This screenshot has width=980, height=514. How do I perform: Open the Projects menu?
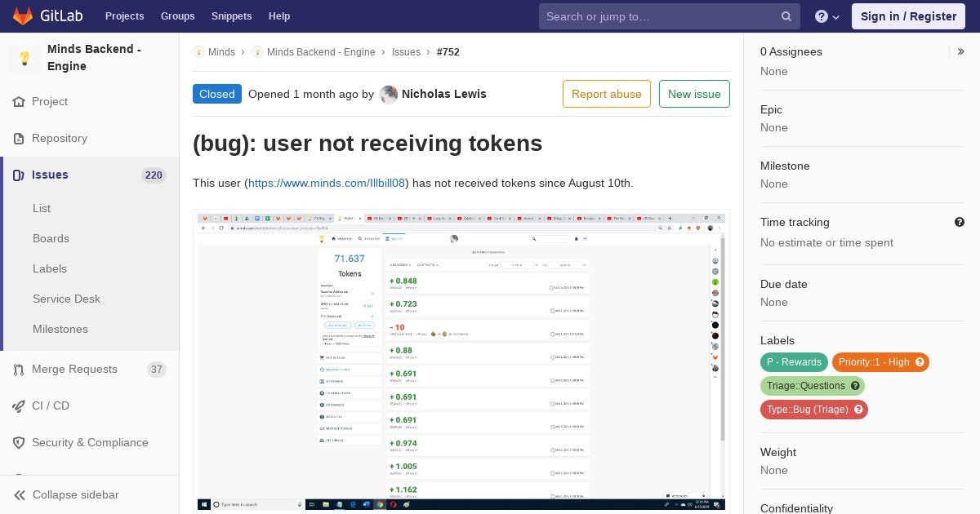coord(124,16)
